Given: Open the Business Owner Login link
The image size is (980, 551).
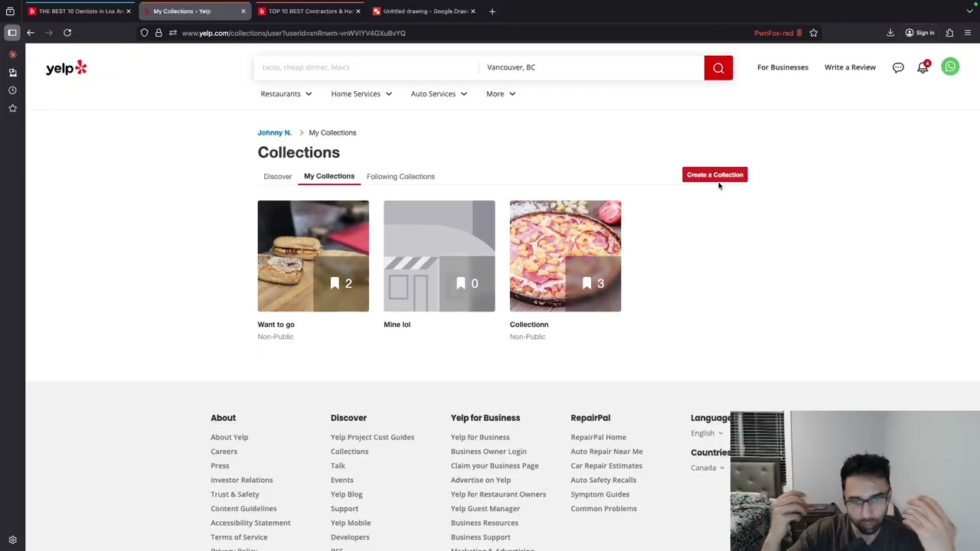Looking at the screenshot, I should point(488,452).
